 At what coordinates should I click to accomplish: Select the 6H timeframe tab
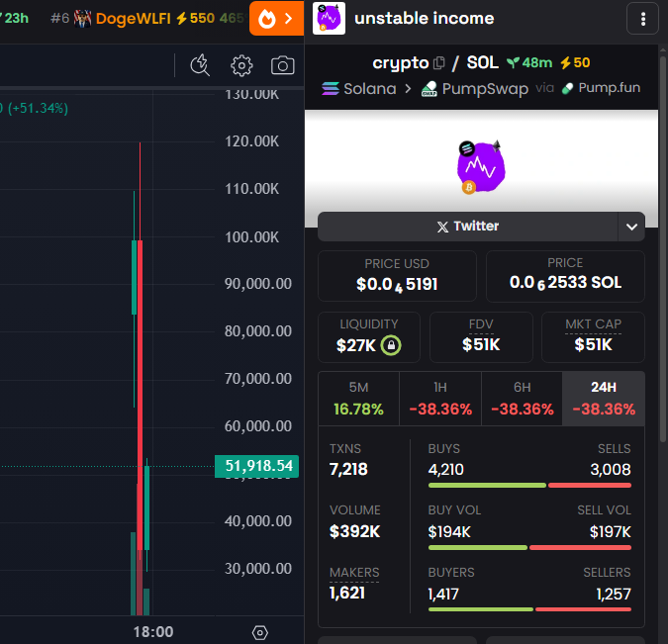522,399
